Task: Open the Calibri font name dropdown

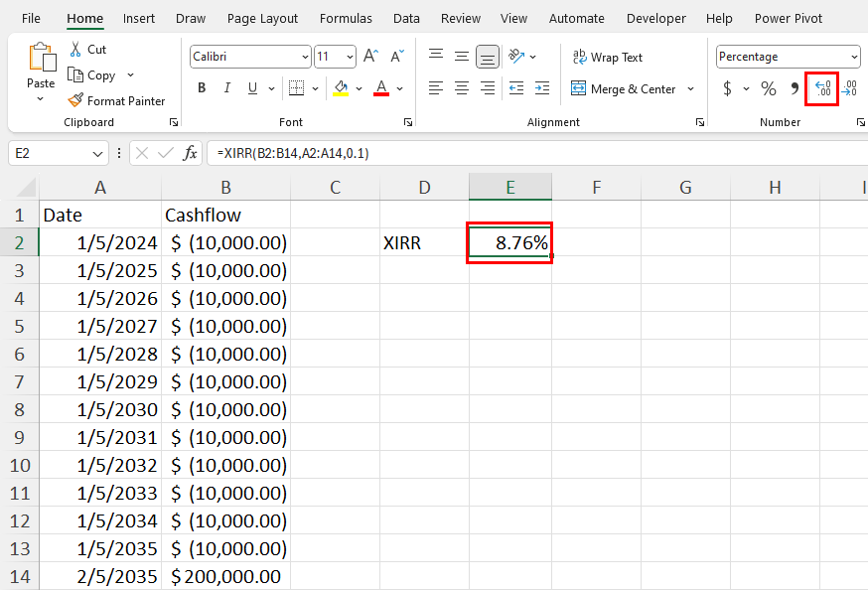Action: [305, 57]
